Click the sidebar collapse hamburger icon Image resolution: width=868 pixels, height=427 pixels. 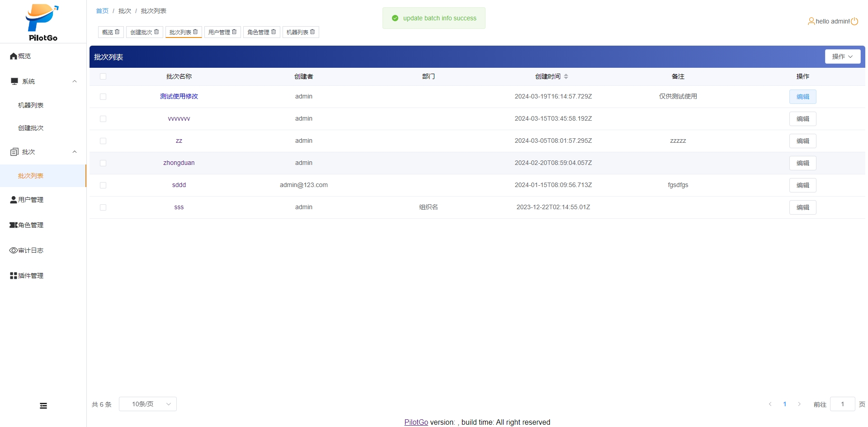click(43, 406)
